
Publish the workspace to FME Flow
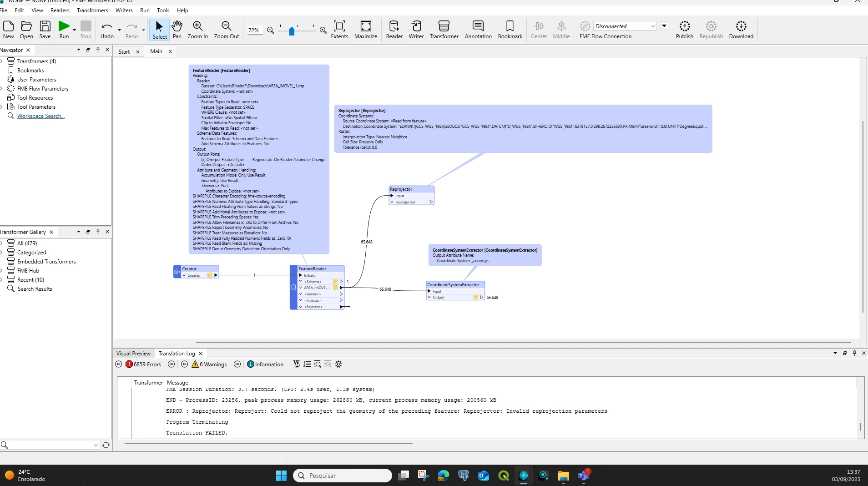(x=684, y=30)
